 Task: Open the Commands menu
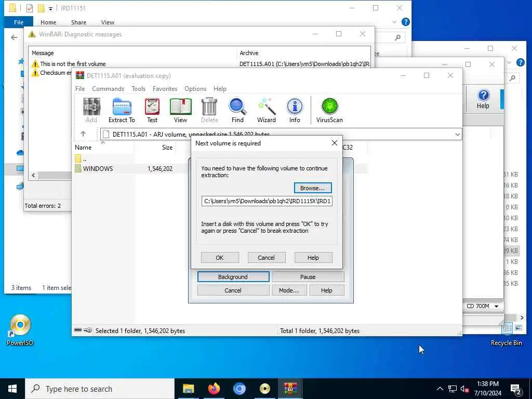(108, 88)
